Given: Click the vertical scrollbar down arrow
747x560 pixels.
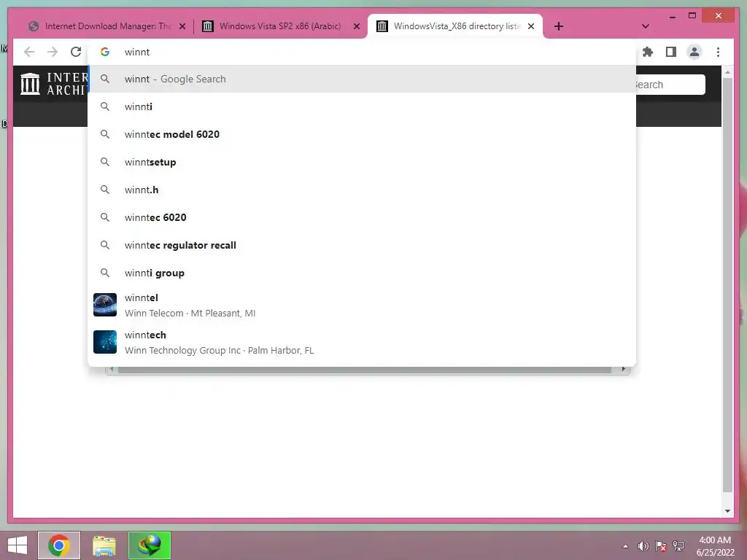Looking at the screenshot, I should pos(727,511).
